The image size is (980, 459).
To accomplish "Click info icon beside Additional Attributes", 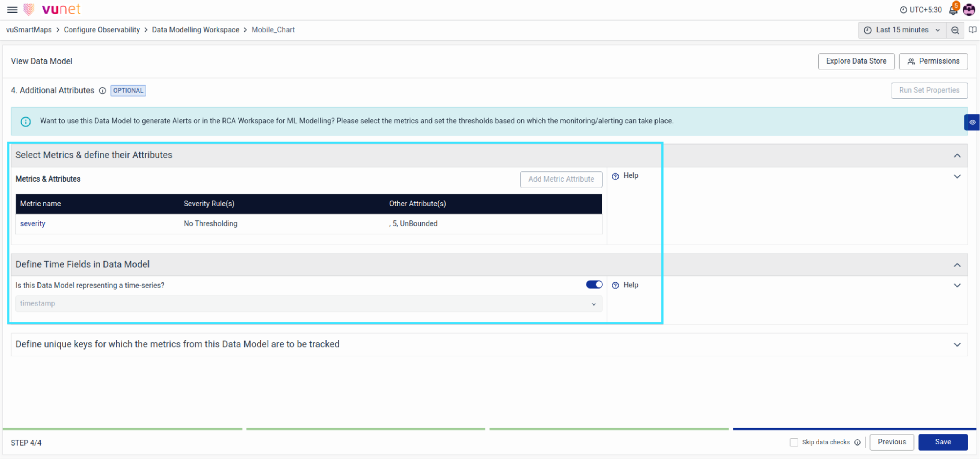I will [x=102, y=91].
